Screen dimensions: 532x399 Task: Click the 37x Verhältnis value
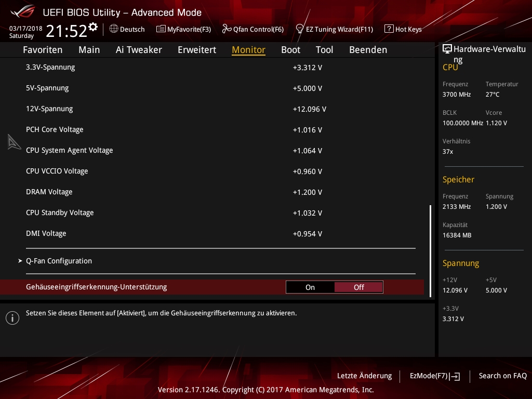448,152
